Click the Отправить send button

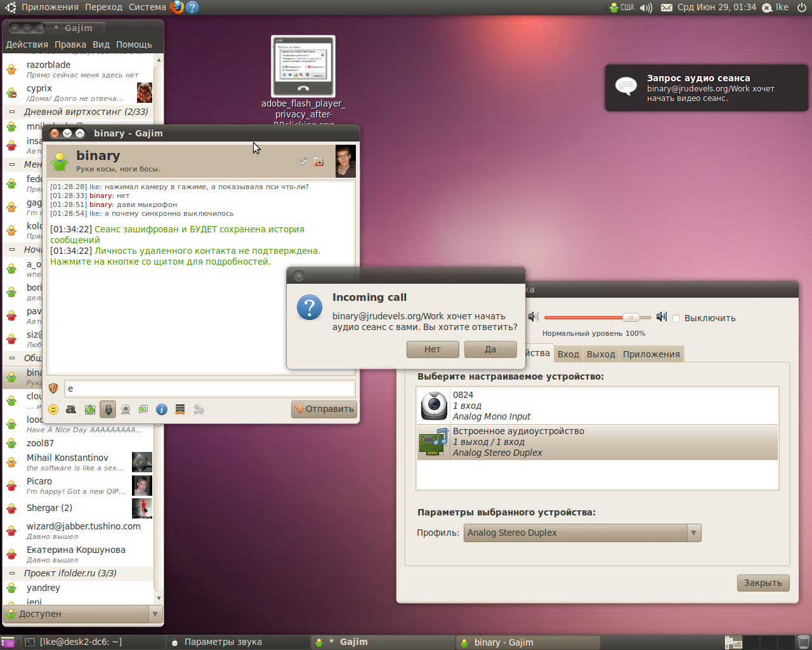[324, 409]
